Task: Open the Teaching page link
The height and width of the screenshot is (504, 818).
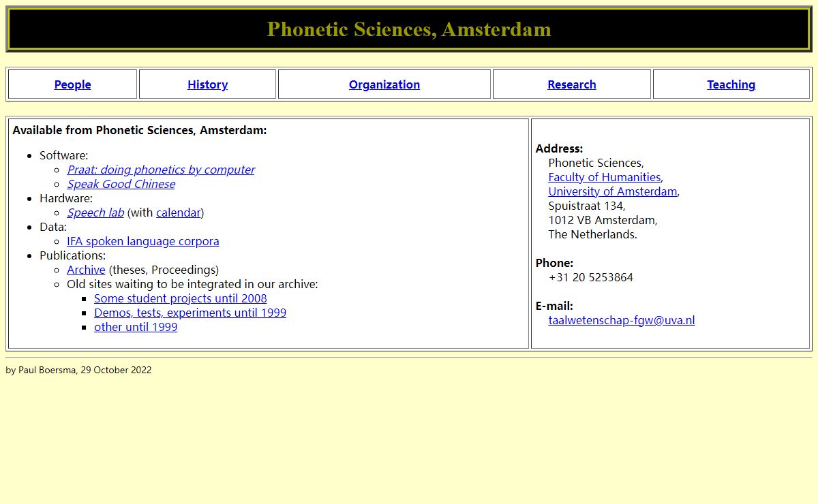Action: point(731,84)
